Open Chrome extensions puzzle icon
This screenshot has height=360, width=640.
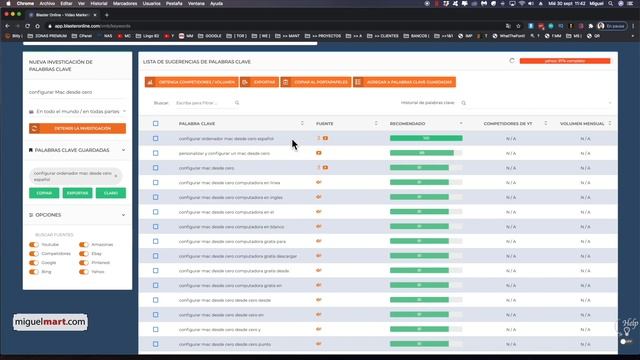coord(591,26)
